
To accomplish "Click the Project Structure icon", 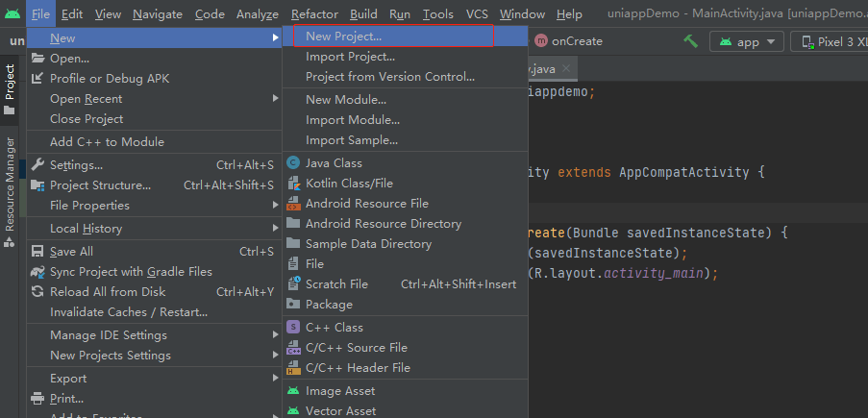I will [x=37, y=184].
